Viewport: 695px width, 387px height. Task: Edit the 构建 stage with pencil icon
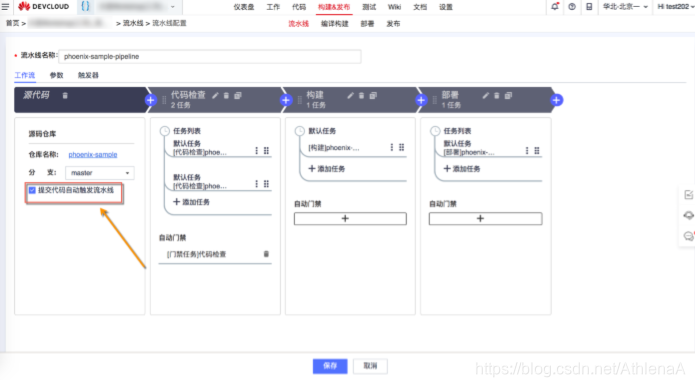point(351,95)
